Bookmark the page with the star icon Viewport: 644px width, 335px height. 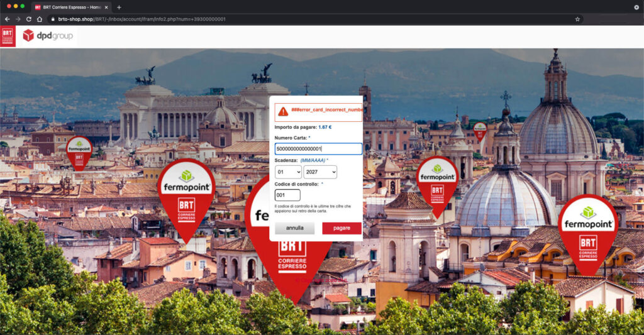tap(577, 19)
